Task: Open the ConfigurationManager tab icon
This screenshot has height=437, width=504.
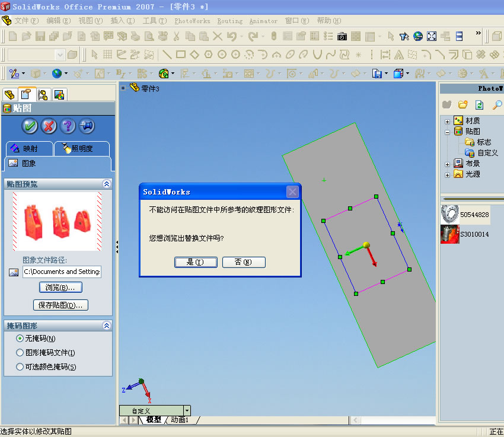Action: pyautogui.click(x=43, y=95)
